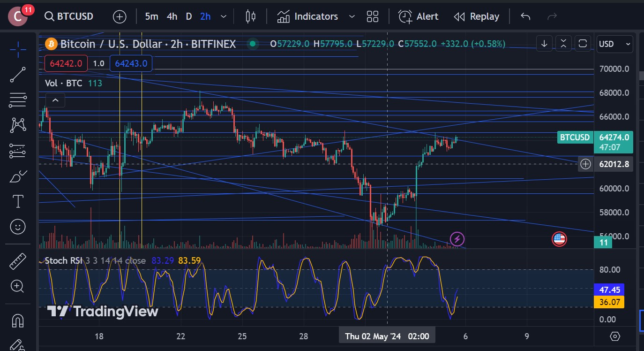Open the USD currency dropdown
This screenshot has width=644, height=351.
coord(615,44)
